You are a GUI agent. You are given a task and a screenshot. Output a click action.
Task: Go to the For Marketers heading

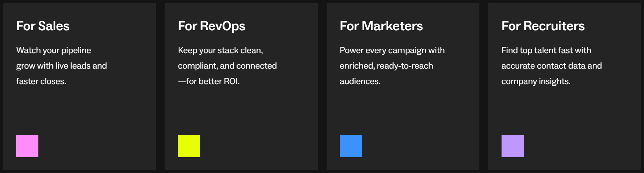pos(381,26)
